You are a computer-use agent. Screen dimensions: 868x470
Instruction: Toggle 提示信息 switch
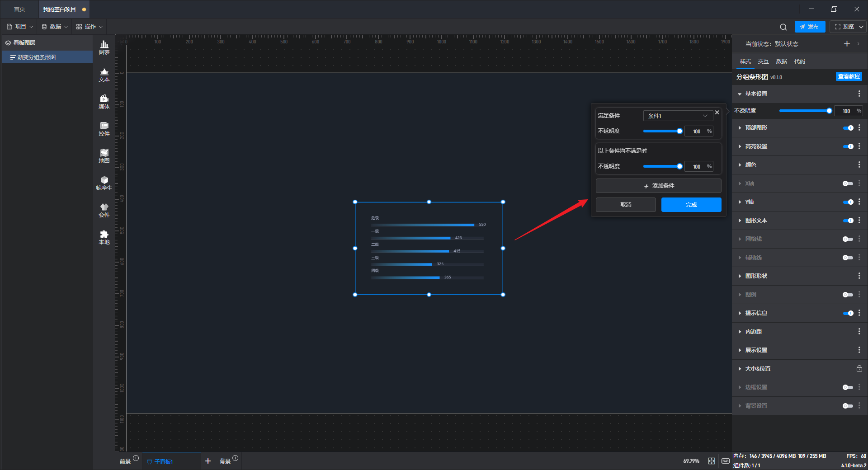coord(848,313)
